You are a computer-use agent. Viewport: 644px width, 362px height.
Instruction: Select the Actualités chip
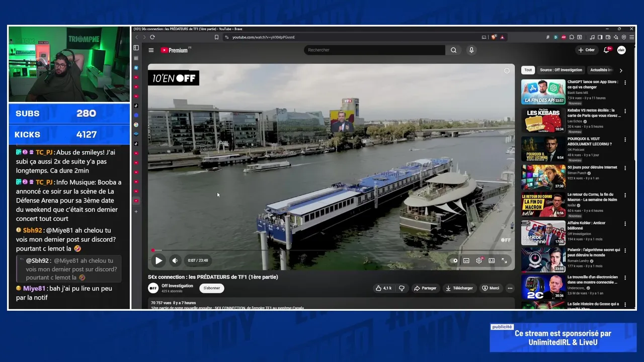601,70
